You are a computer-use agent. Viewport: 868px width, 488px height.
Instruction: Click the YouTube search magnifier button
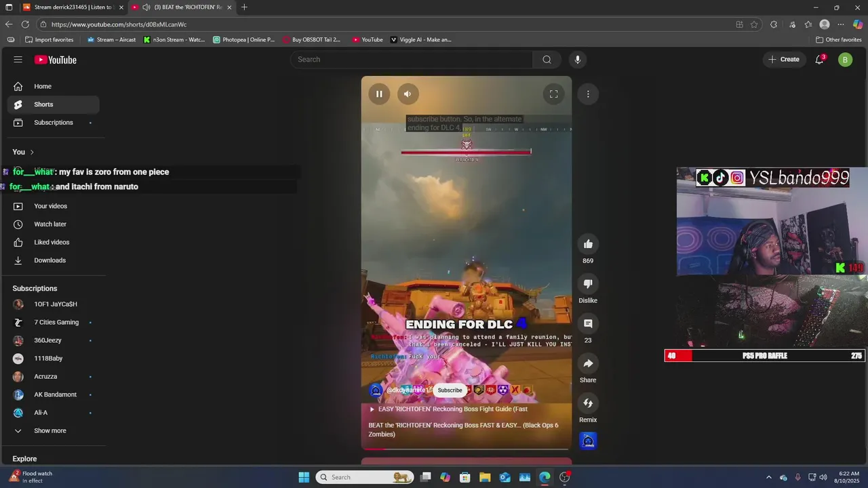(547, 60)
